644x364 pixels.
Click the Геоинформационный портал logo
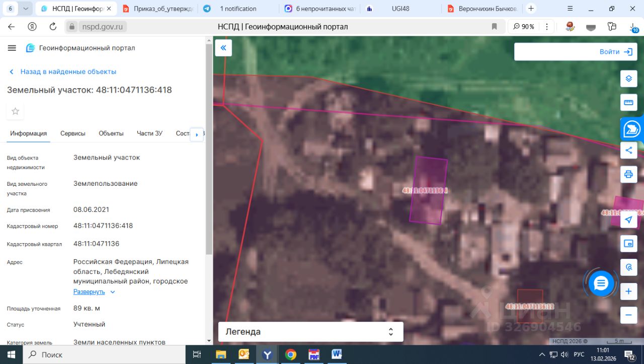[80, 48]
